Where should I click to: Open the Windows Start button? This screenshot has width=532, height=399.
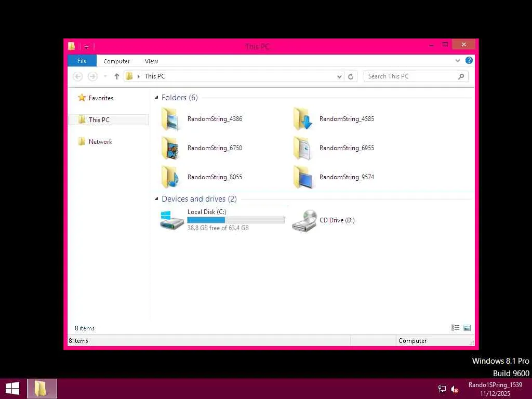[12, 389]
